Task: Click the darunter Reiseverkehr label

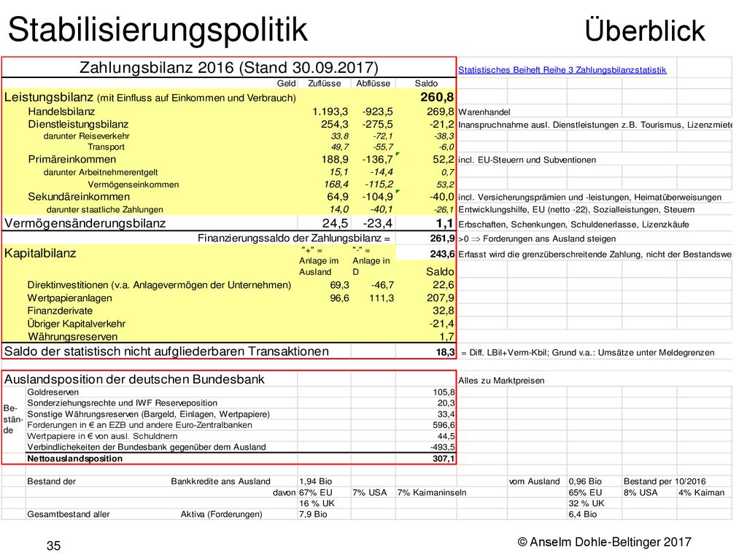Action: (x=86, y=136)
